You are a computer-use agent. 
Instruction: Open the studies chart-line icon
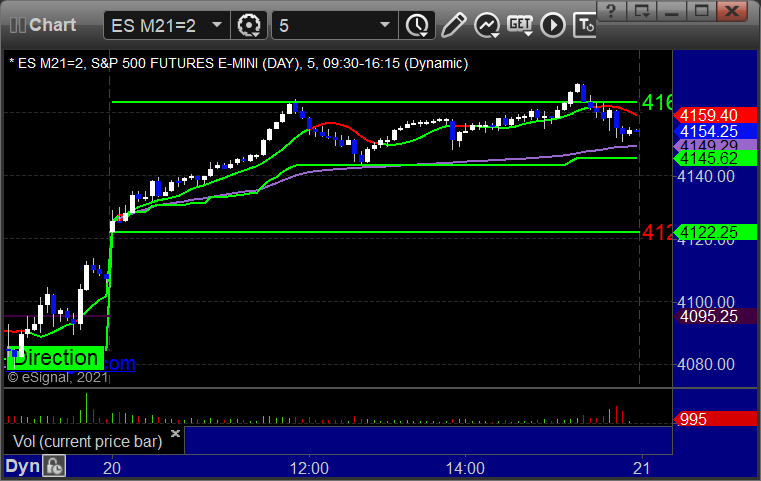click(487, 25)
